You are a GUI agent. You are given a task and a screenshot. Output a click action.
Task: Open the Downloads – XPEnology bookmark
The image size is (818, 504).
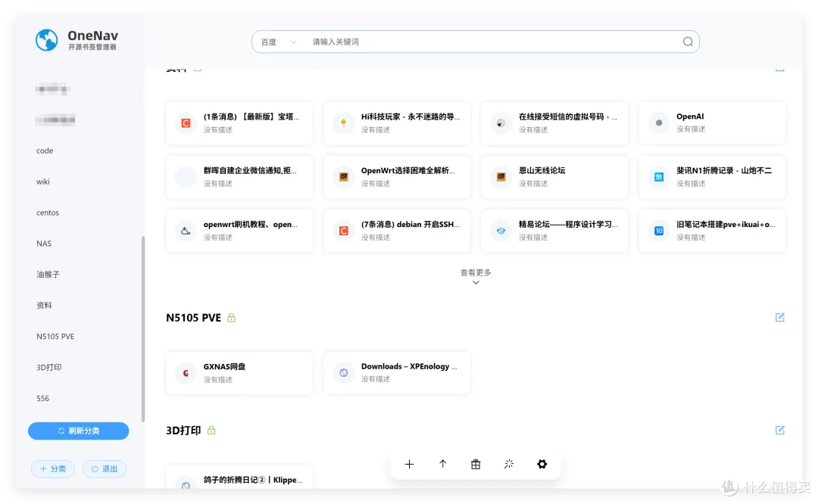[x=397, y=372]
